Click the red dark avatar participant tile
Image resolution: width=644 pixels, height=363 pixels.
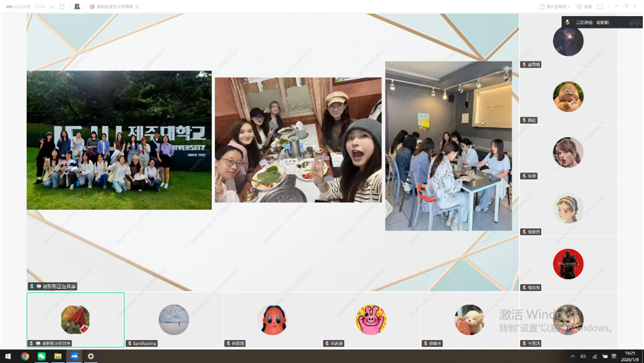click(x=568, y=264)
